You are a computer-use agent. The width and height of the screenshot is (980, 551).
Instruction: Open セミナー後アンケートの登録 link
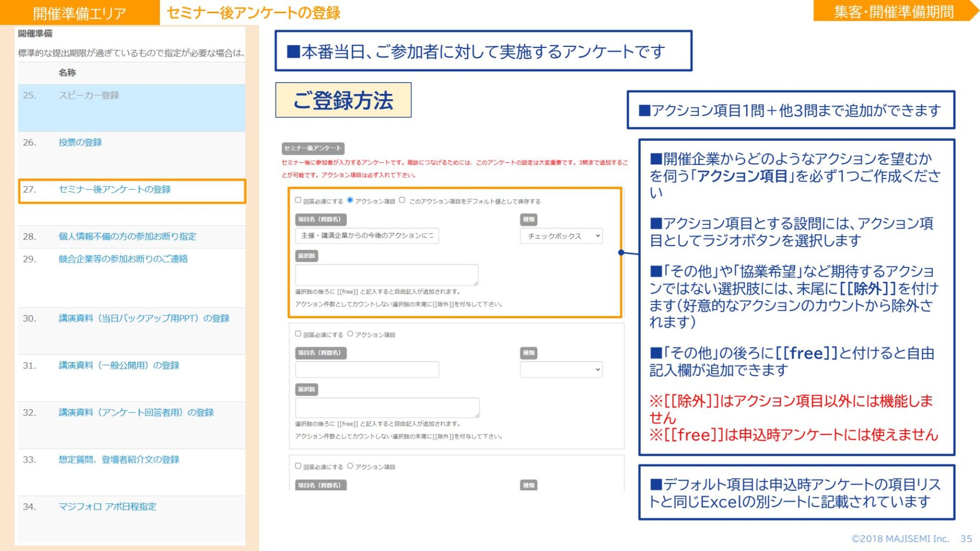pos(114,189)
